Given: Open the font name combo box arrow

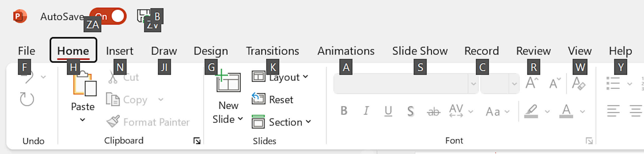Looking at the screenshot, I should tap(473, 84).
